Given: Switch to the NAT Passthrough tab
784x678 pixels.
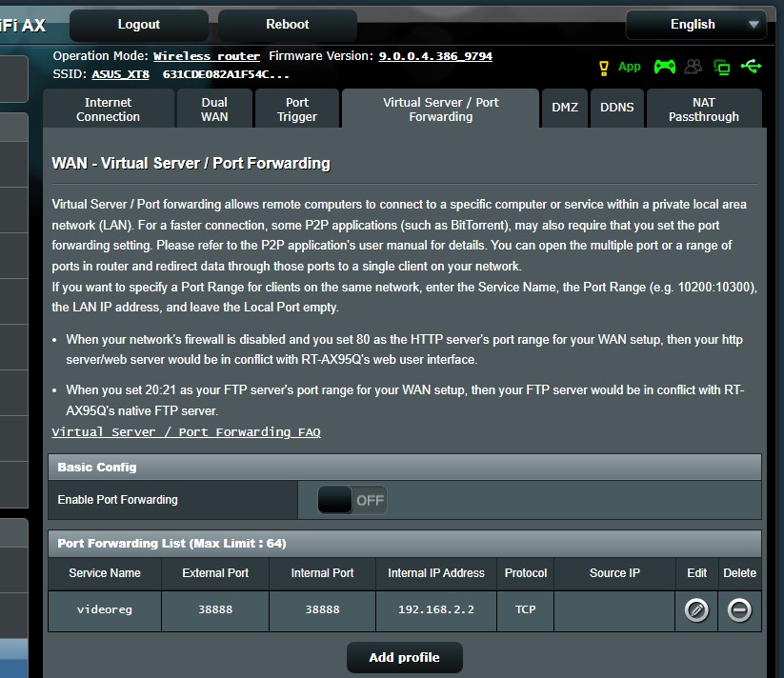Looking at the screenshot, I should [703, 108].
